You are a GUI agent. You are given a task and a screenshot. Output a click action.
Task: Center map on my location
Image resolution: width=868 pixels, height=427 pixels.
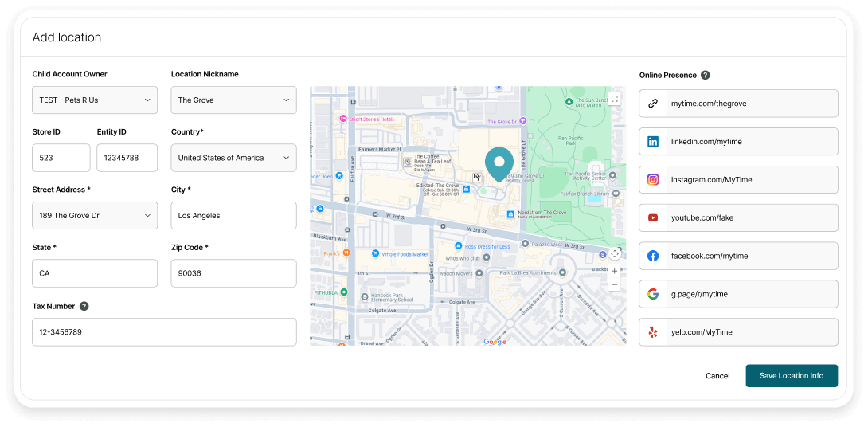click(614, 254)
